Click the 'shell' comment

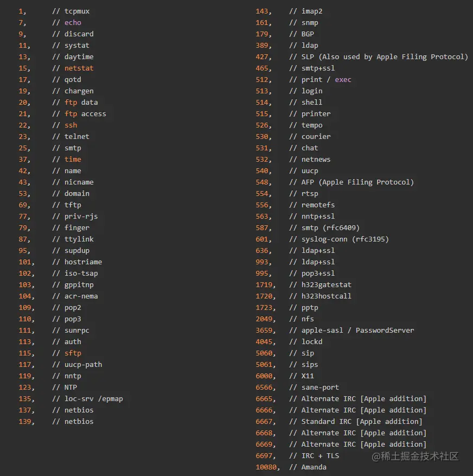pyautogui.click(x=312, y=102)
